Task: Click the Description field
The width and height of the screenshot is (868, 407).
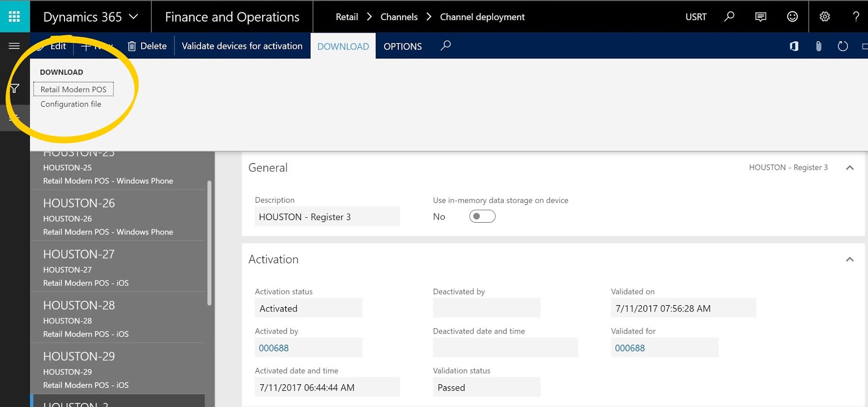Action: 327,216
